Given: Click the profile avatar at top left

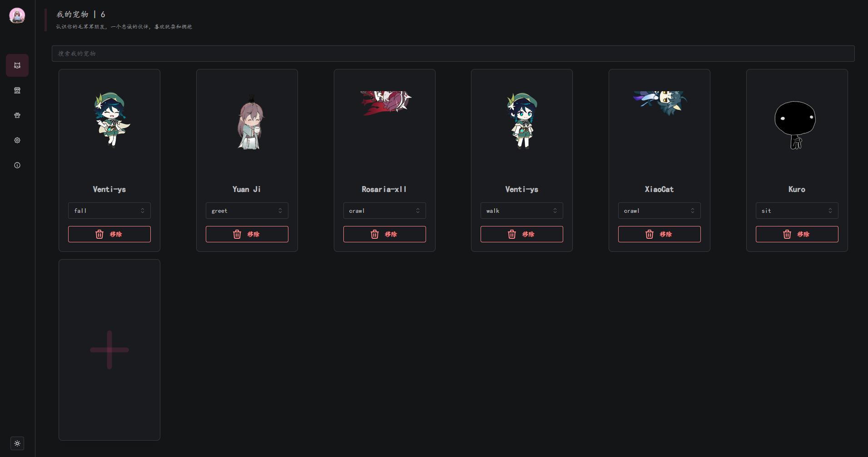Looking at the screenshot, I should (17, 15).
